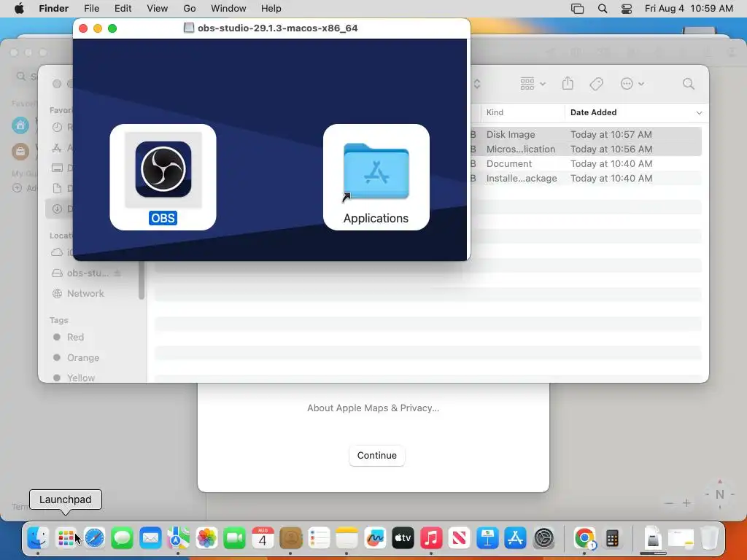The width and height of the screenshot is (747, 560).
Task: Click the Maps zoom in plus button
Action: 686,503
